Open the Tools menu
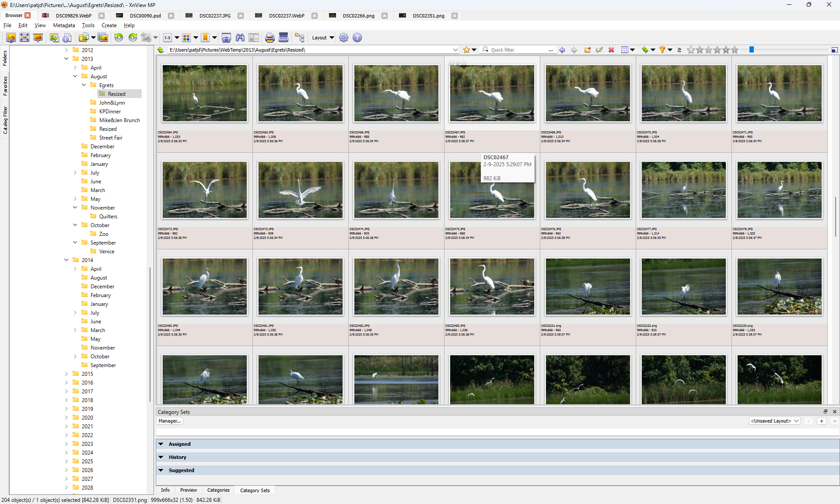Image resolution: width=840 pixels, height=504 pixels. pyautogui.click(x=88, y=25)
